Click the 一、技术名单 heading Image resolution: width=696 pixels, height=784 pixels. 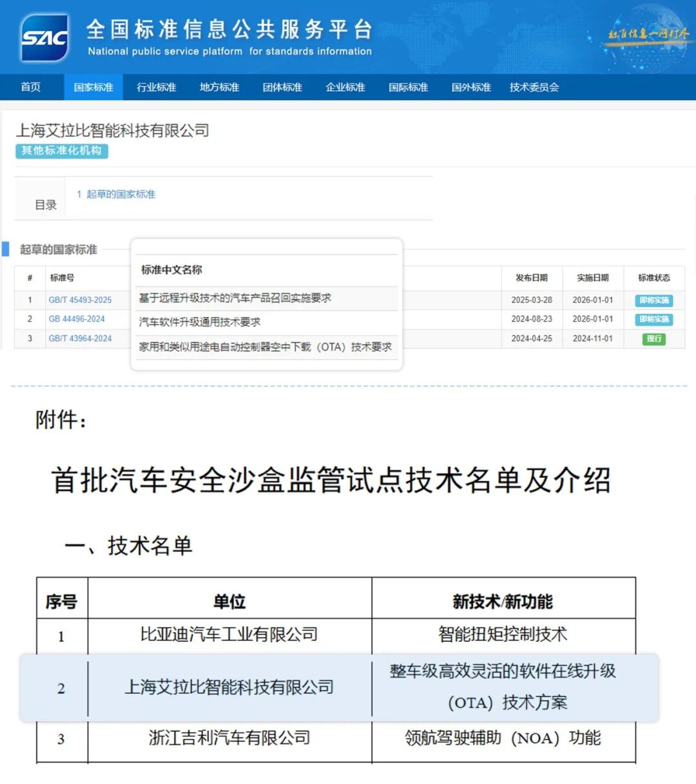[x=128, y=545]
